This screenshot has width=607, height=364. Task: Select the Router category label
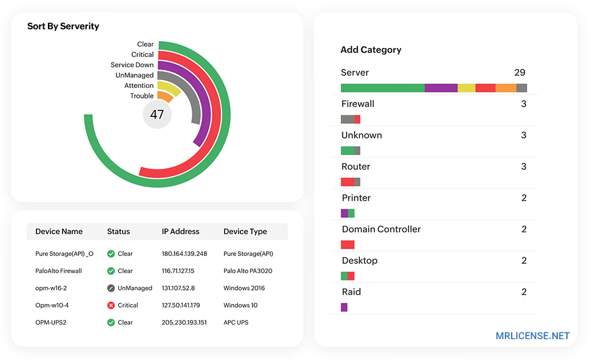356,166
